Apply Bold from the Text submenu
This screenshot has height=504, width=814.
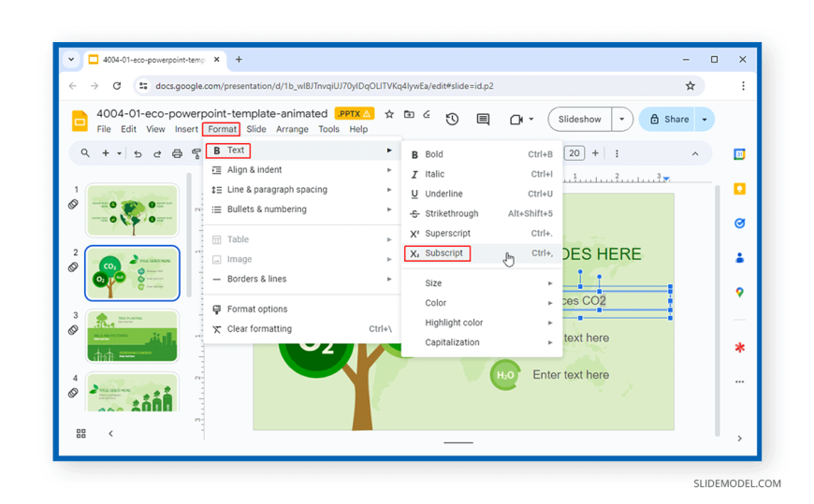tap(482, 154)
